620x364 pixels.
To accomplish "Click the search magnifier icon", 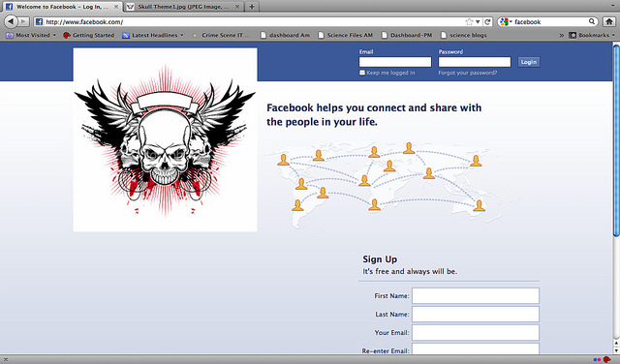I will [592, 21].
